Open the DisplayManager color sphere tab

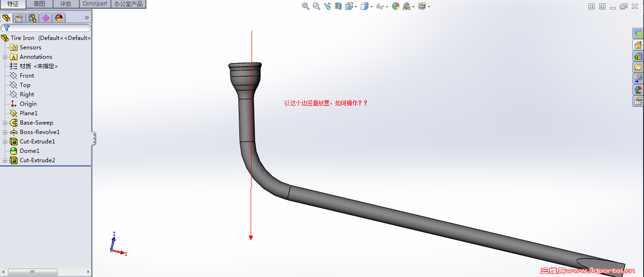59,18
